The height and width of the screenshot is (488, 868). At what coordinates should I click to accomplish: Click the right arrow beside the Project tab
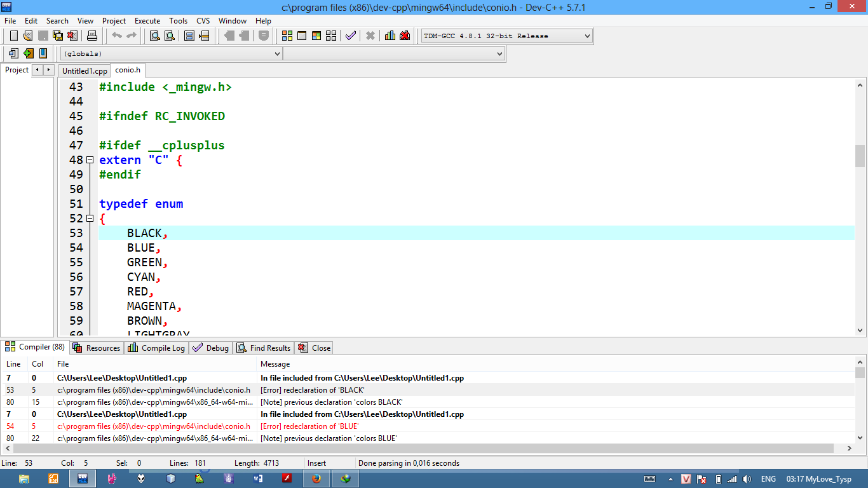48,70
